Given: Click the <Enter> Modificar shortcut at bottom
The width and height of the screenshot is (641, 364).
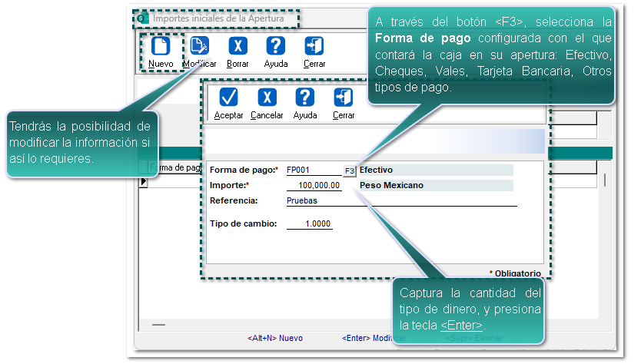Looking at the screenshot, I should (374, 338).
